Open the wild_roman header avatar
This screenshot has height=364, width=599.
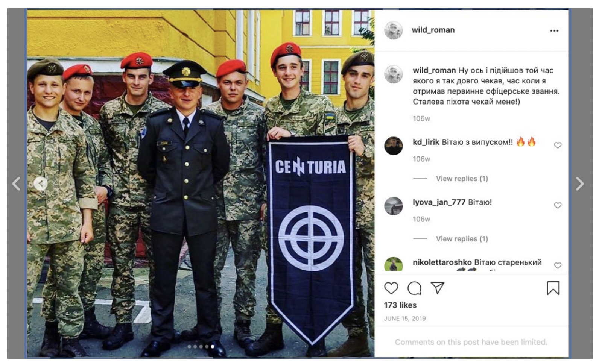click(x=393, y=30)
